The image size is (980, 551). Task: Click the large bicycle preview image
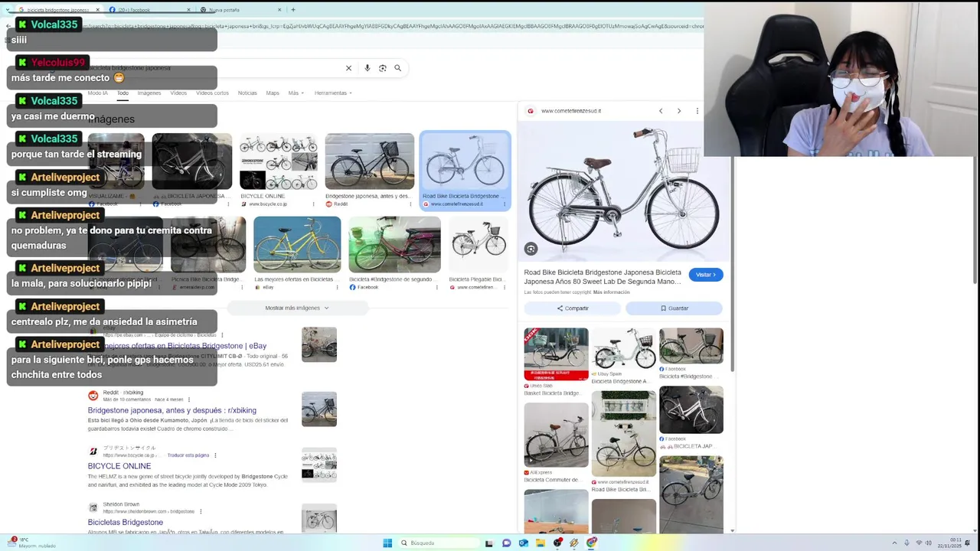[624, 191]
